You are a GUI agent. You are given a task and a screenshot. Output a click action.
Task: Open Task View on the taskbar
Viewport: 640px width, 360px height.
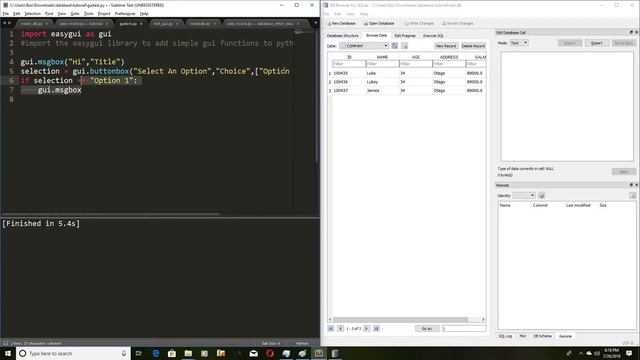(139, 353)
